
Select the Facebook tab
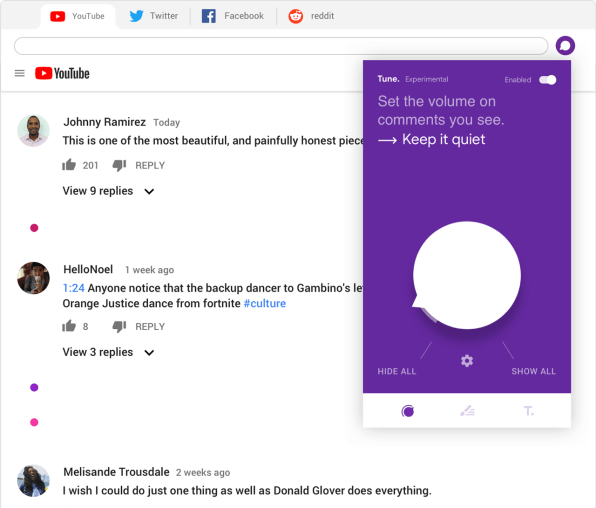[233, 16]
